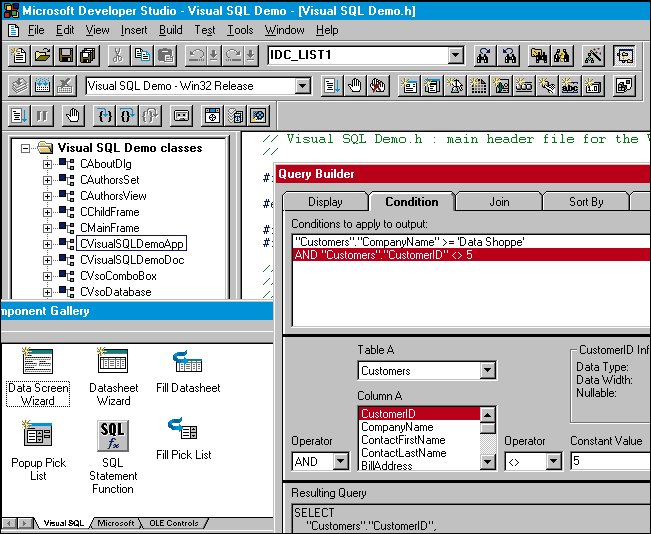Open the Edit menu
651x534 pixels.
65,30
